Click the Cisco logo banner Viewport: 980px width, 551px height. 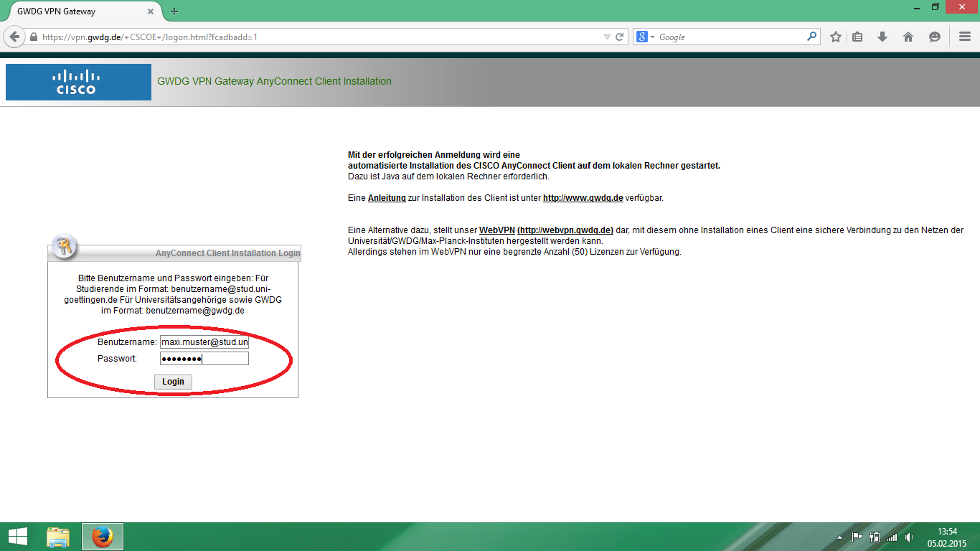78,82
